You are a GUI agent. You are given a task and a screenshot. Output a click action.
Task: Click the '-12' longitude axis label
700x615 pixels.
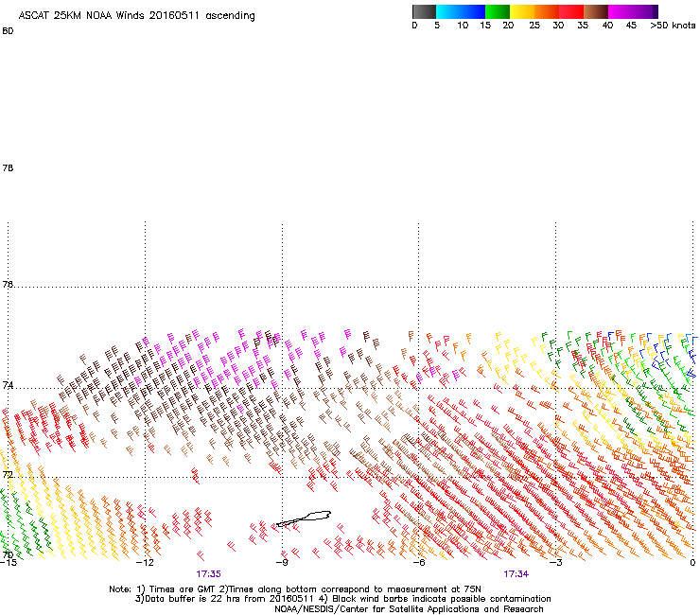(145, 563)
